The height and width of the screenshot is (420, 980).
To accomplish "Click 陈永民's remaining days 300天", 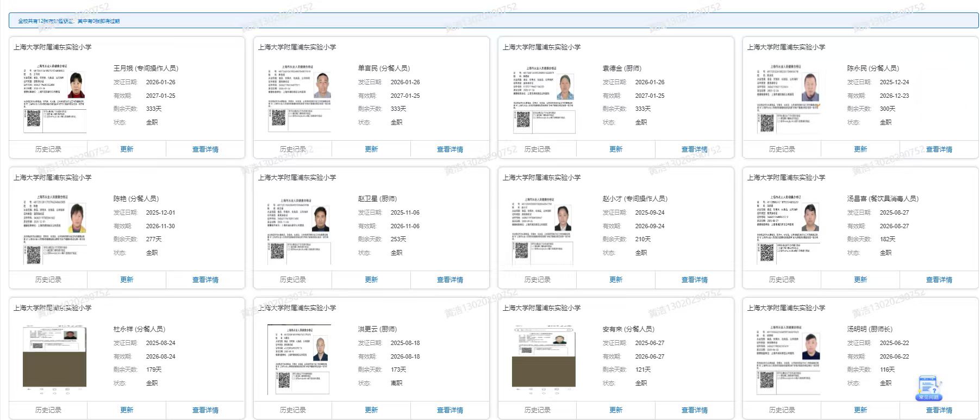I will coord(888,109).
